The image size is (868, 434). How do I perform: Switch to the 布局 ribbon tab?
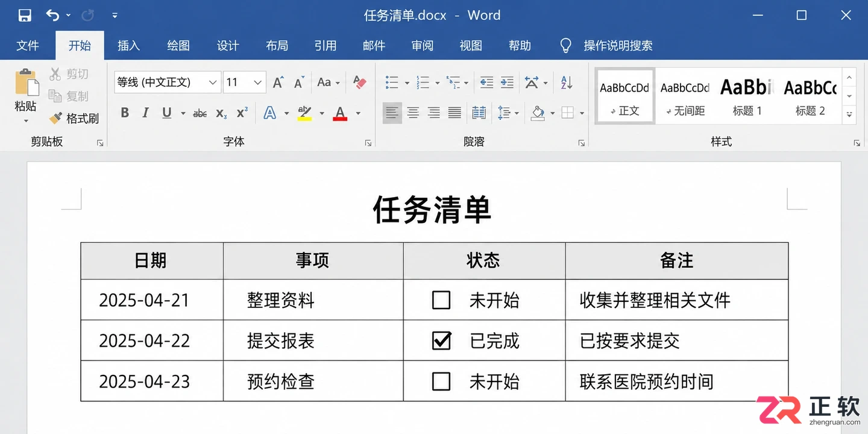tap(277, 46)
